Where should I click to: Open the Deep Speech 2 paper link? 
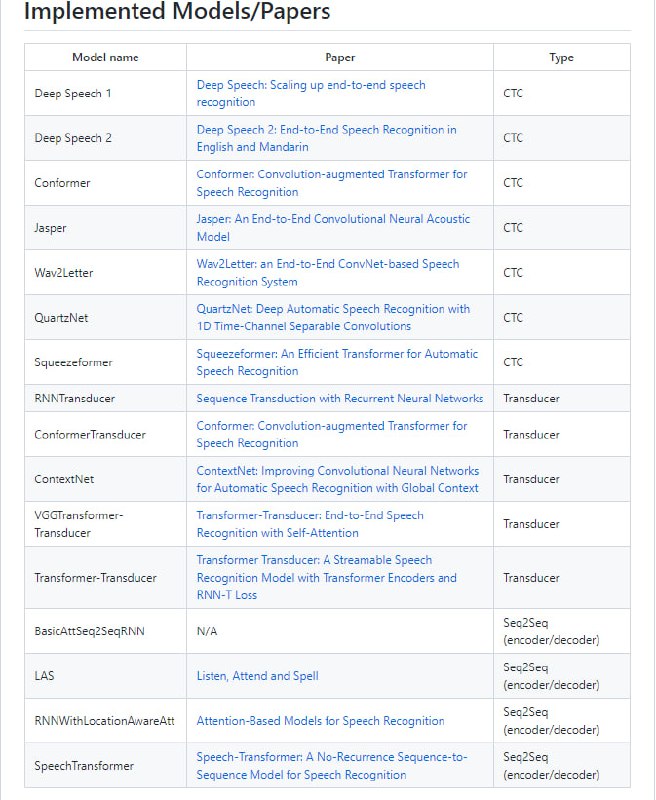[326, 130]
